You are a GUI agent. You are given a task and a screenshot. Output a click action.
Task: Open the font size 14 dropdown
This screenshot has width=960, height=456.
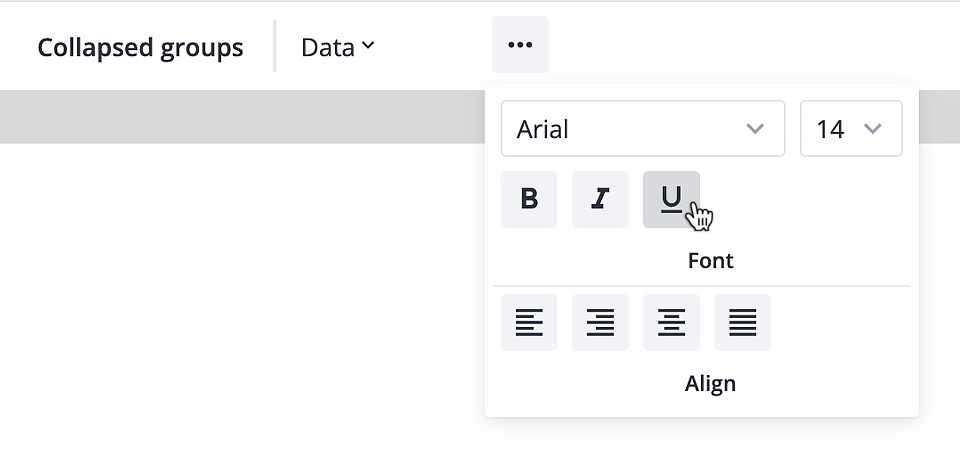(851, 129)
